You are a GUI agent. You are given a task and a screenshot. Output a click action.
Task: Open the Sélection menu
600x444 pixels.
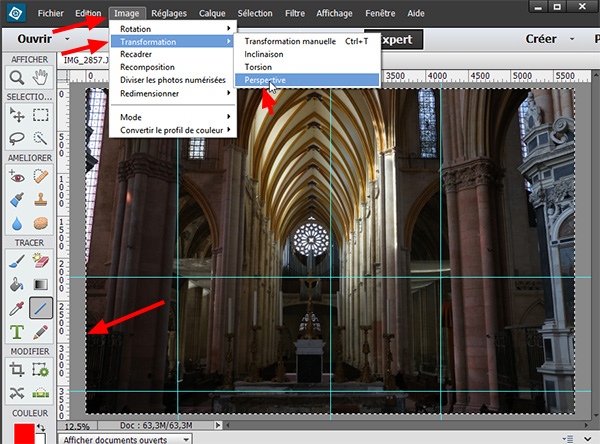[x=255, y=13]
